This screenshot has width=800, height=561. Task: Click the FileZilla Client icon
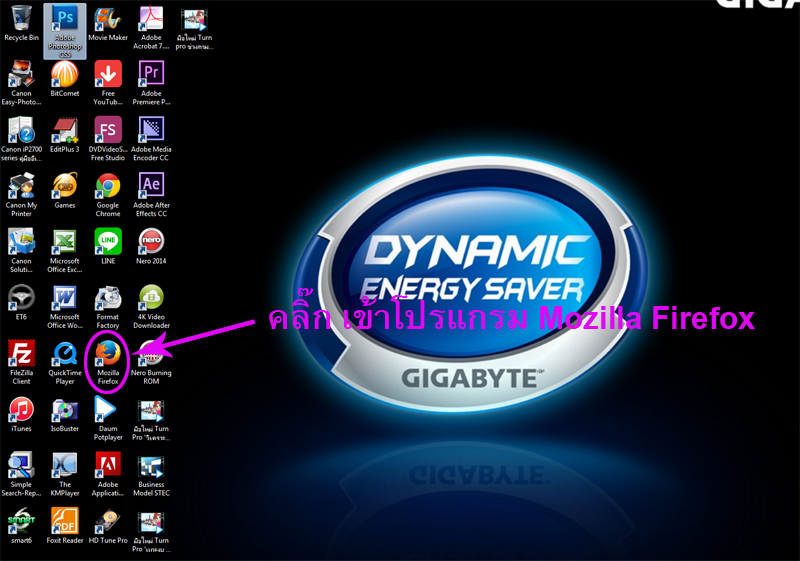[x=21, y=354]
